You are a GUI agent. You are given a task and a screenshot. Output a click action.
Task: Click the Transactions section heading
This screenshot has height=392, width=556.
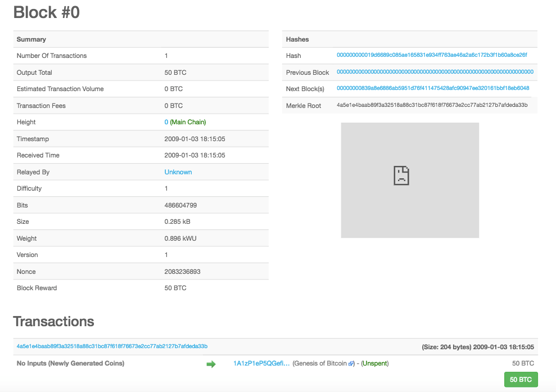click(53, 321)
